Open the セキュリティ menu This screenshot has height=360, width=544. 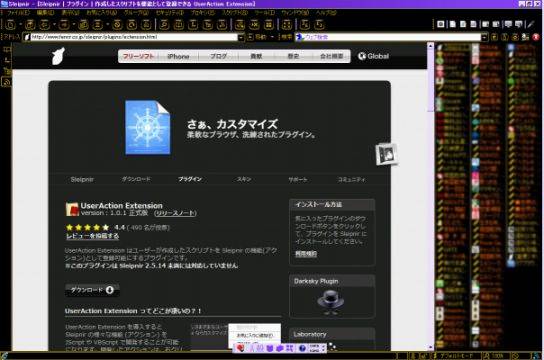pos(170,13)
